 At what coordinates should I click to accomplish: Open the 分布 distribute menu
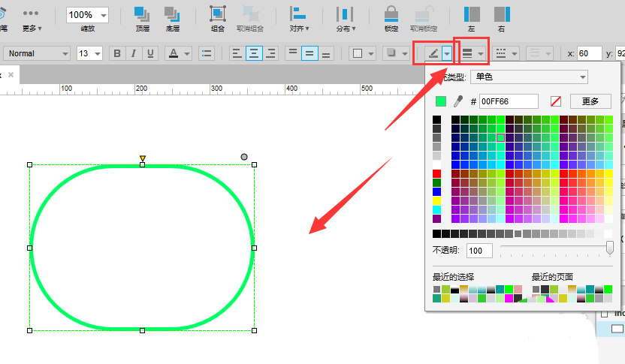[x=346, y=19]
